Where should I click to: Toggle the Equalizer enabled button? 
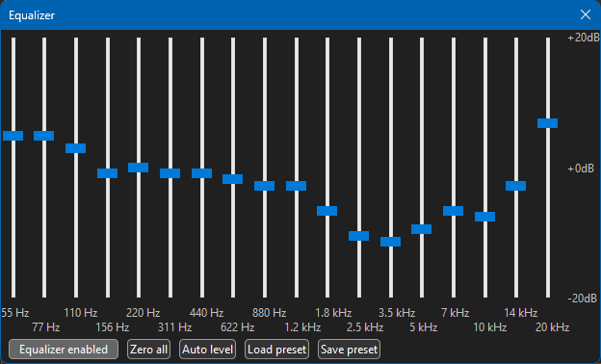coord(64,349)
